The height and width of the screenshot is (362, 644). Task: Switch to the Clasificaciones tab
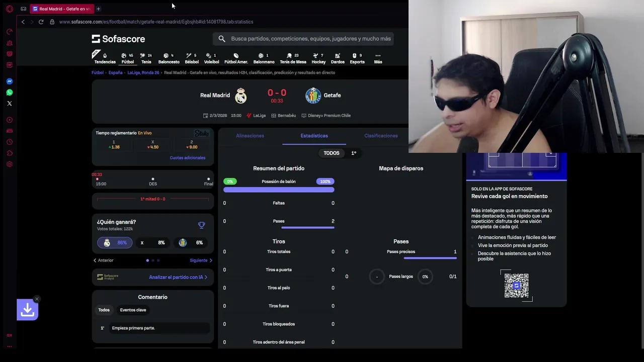[381, 136]
